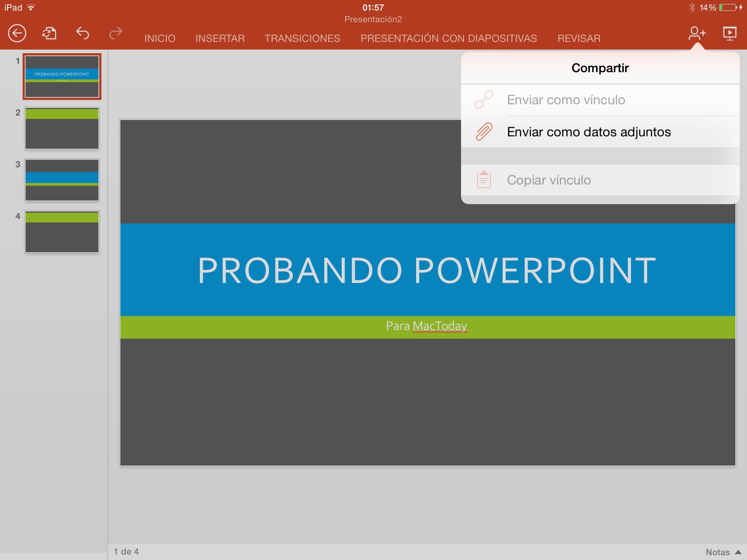Open the INICIO tab

(x=160, y=38)
